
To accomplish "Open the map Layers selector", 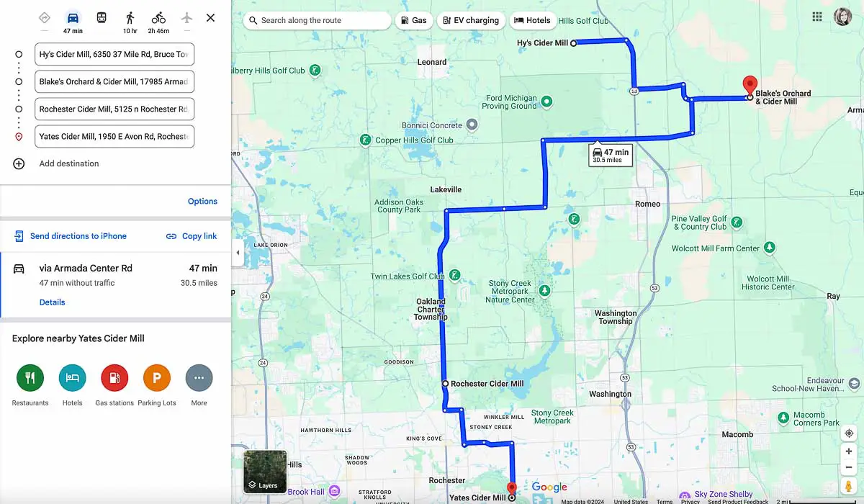I will pyautogui.click(x=265, y=472).
